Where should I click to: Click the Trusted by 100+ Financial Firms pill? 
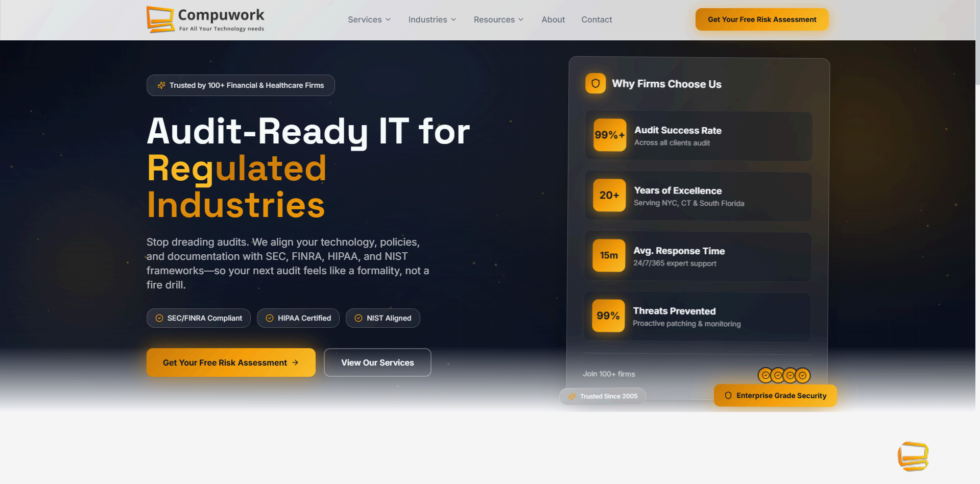pyautogui.click(x=240, y=85)
